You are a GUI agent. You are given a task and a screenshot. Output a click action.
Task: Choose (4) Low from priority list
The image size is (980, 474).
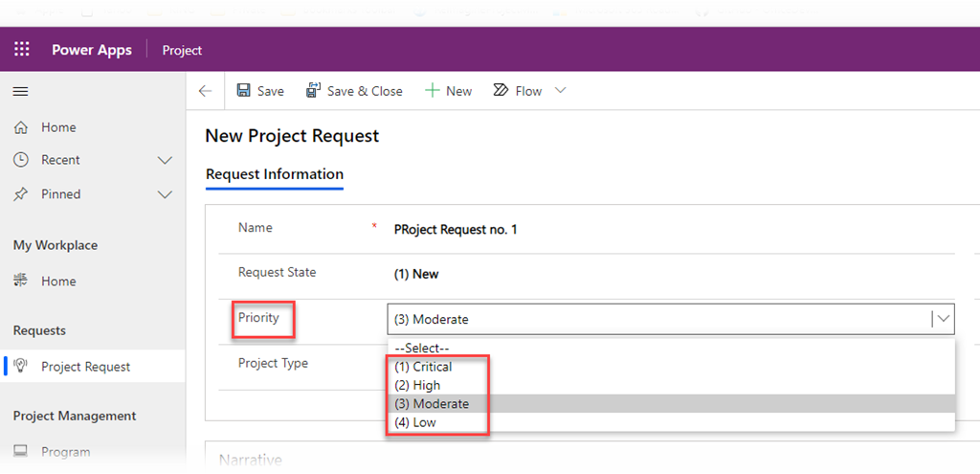[x=415, y=422]
